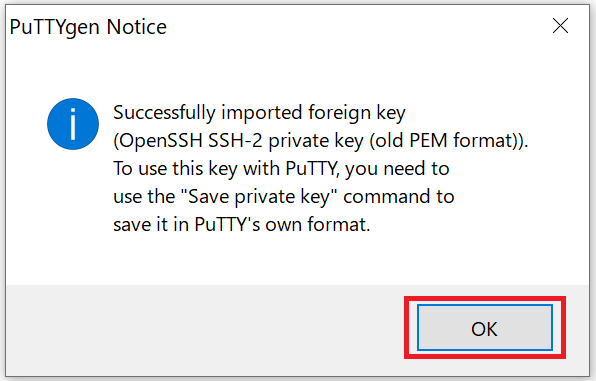Click the PuTTYgen Notice title text
This screenshot has height=381, width=596.
point(88,27)
